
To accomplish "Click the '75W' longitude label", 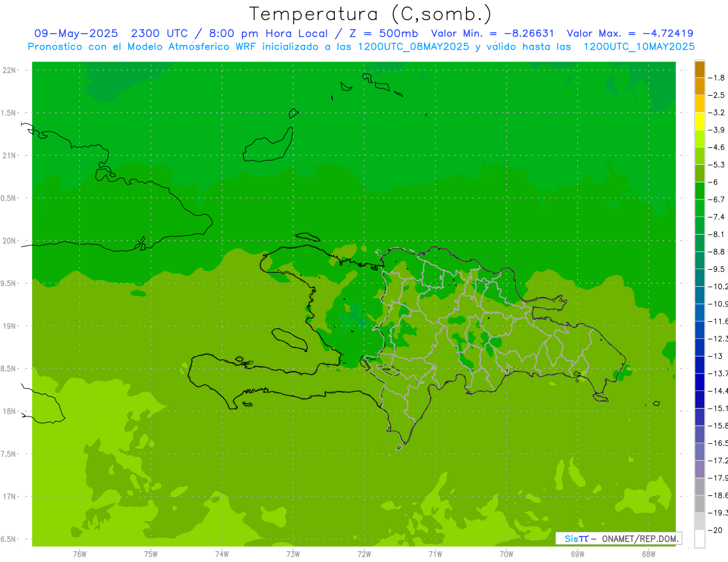I will (x=150, y=554).
